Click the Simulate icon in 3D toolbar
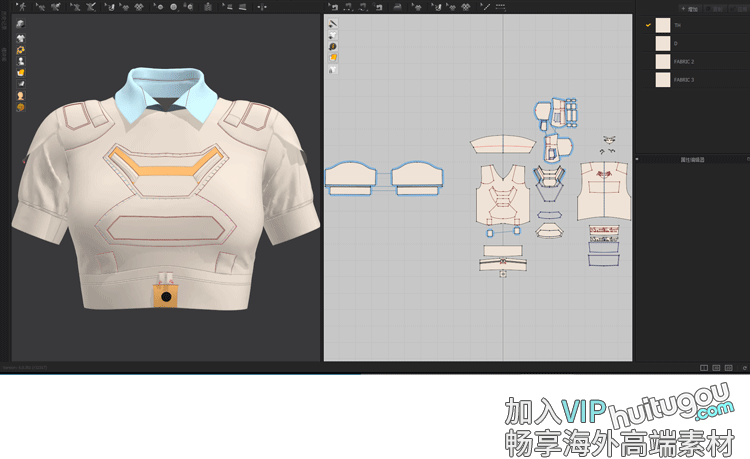This screenshot has height=459, width=750. 20,7
